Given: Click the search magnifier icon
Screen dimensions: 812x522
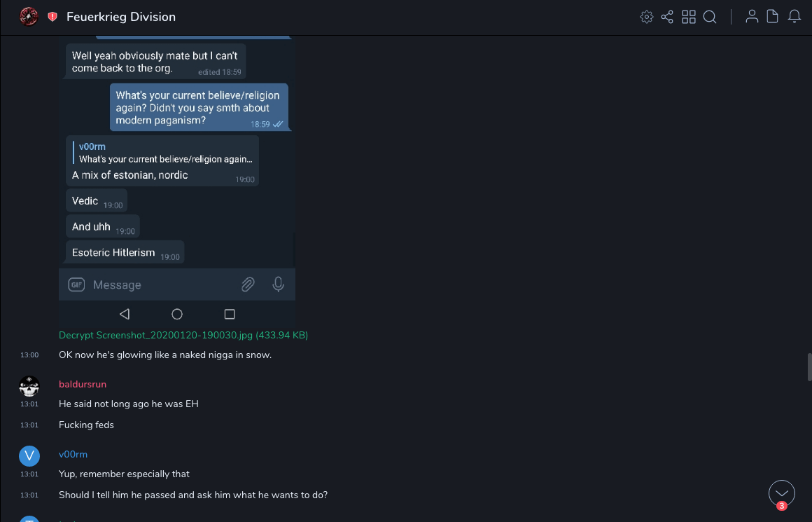Looking at the screenshot, I should pyautogui.click(x=710, y=17).
